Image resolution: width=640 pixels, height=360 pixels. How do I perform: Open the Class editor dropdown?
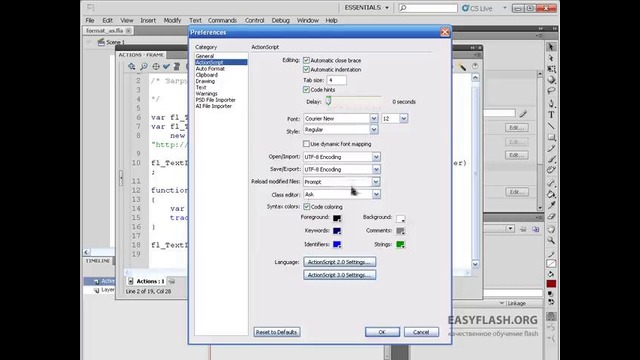(342, 194)
